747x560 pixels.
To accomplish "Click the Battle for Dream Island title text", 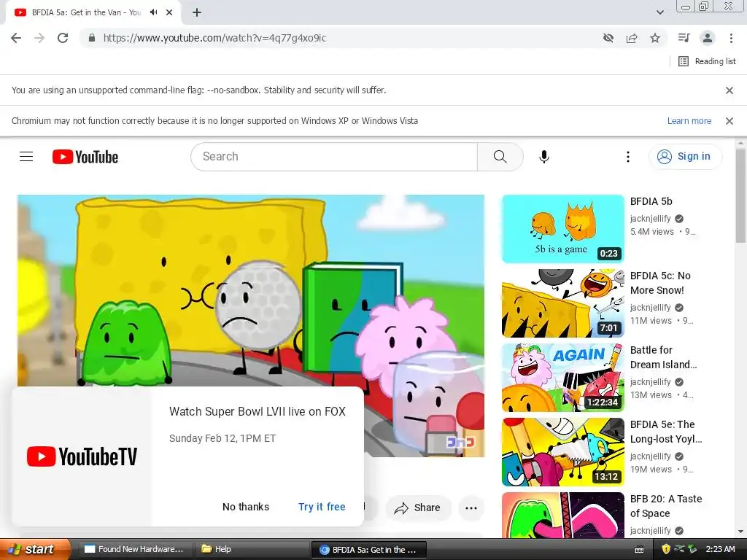I will coord(663,357).
